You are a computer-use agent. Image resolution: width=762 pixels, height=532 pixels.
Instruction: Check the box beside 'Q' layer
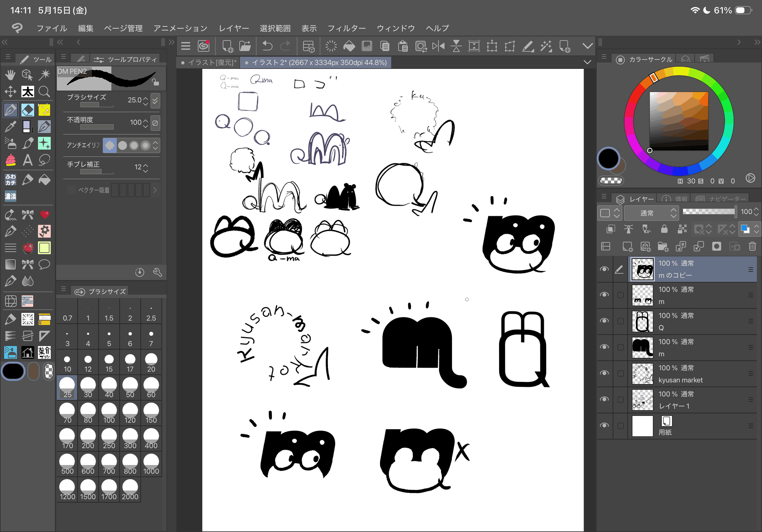tap(620, 321)
